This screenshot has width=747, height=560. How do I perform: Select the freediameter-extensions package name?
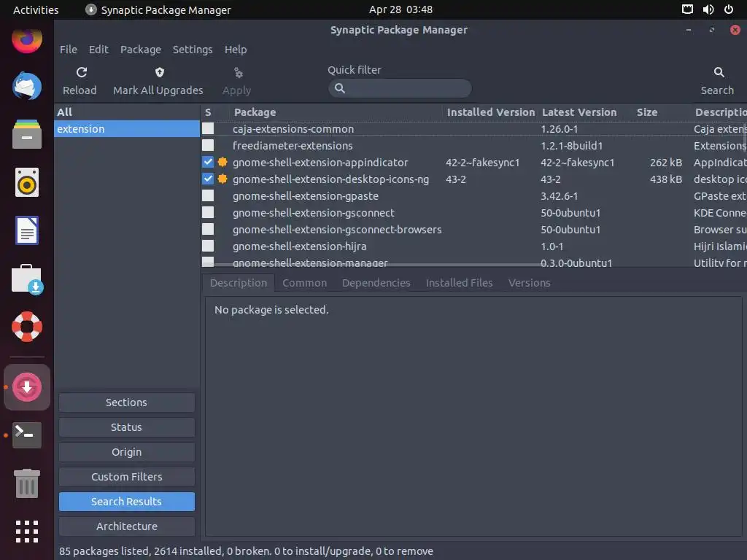tap(293, 145)
